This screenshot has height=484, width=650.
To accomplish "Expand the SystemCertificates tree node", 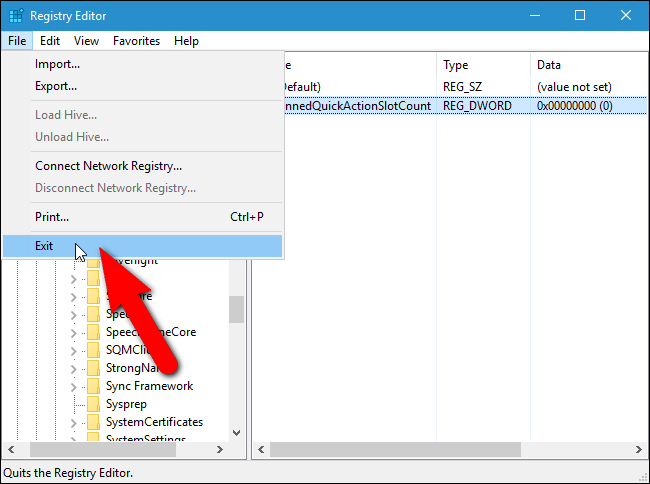I will point(73,423).
